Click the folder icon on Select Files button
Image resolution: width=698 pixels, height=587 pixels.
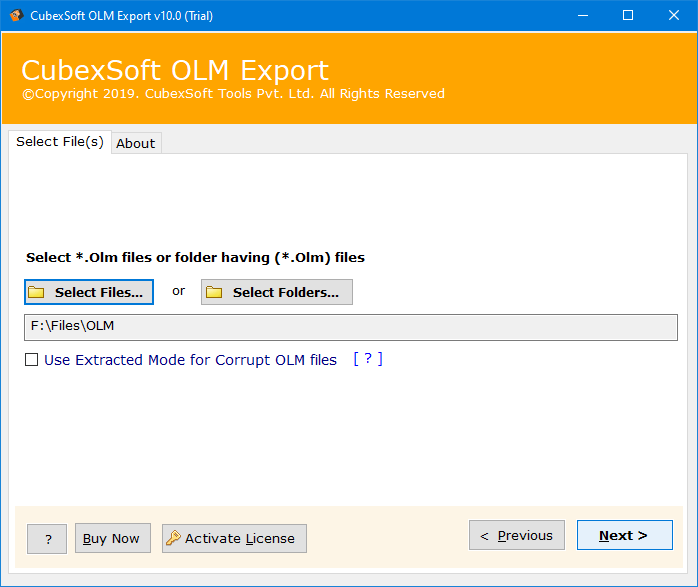37,292
